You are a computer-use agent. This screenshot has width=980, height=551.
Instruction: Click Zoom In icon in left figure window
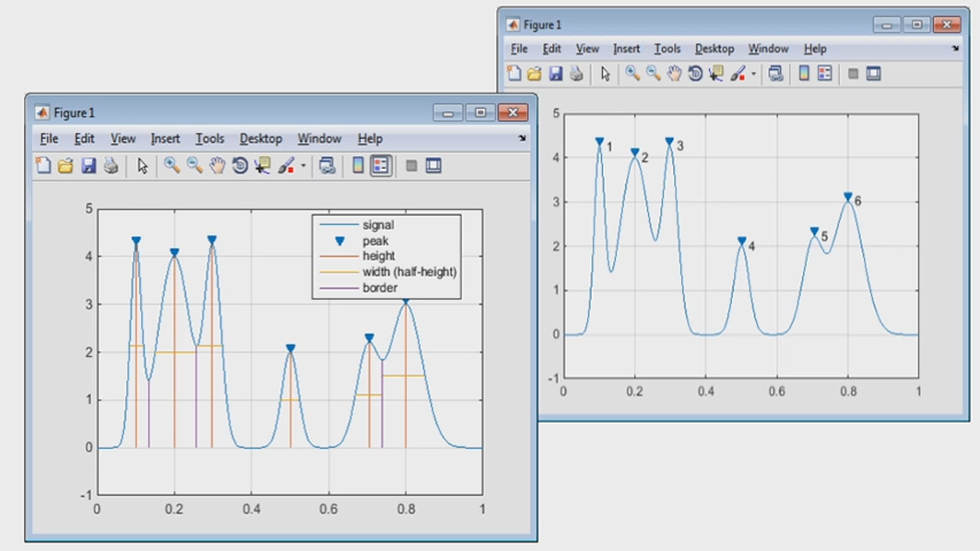[171, 165]
